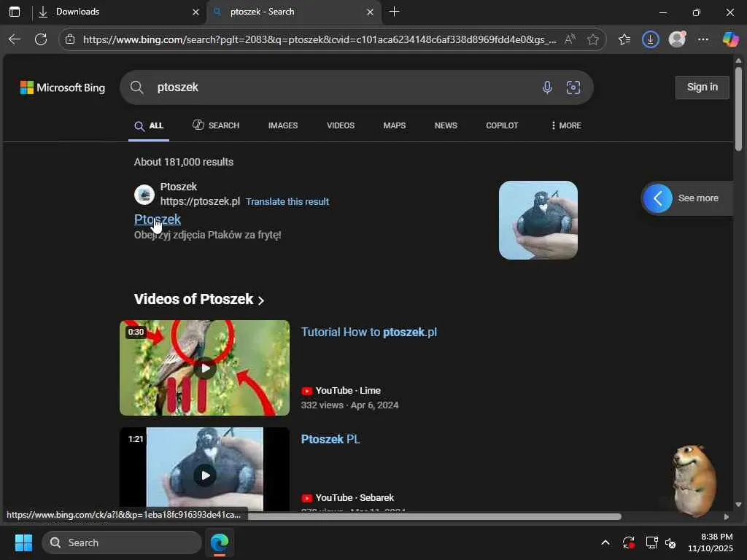
Task: Click the Microsoft Bing logo
Action: click(63, 87)
